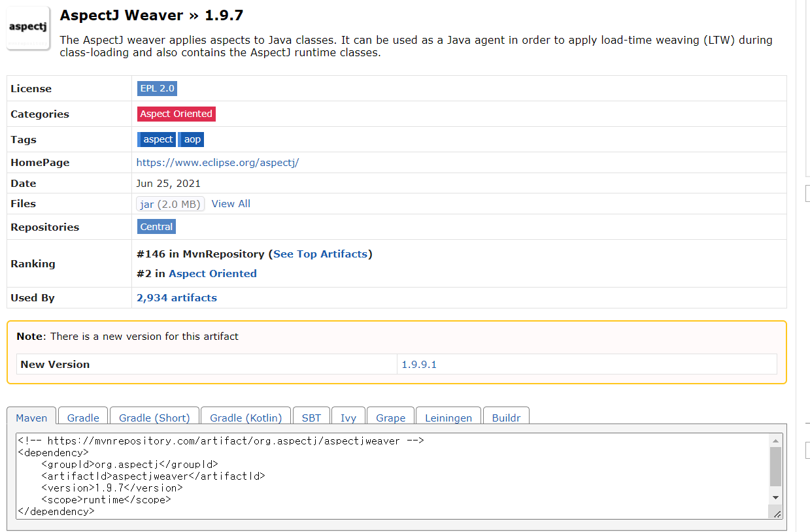810x532 pixels.
Task: Click the Tags row label
Action: tap(24, 139)
